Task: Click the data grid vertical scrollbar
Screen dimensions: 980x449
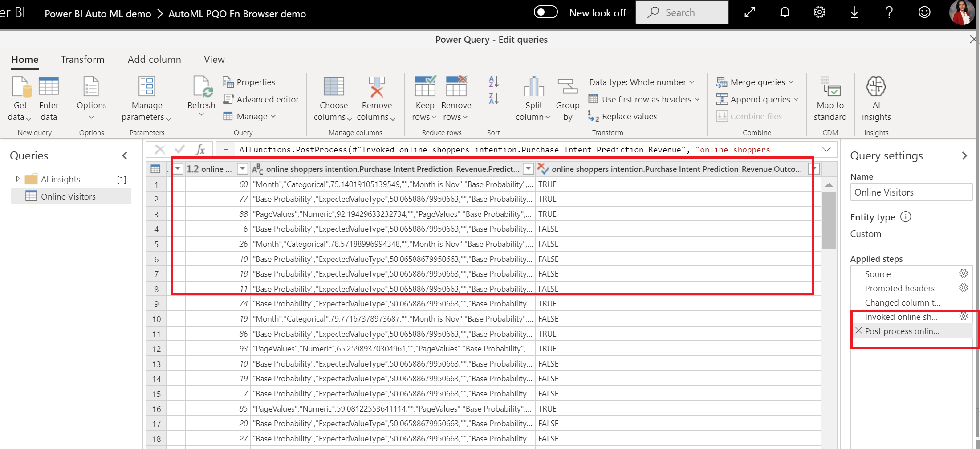Action: 829,220
